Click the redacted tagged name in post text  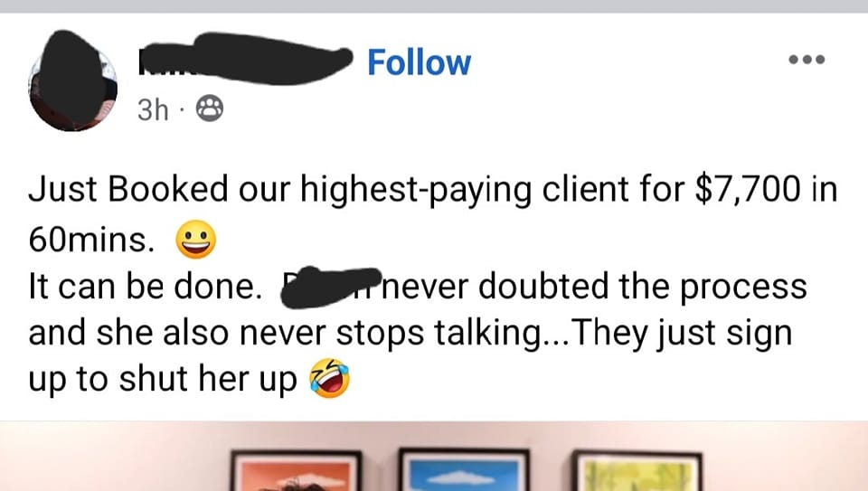(x=331, y=288)
